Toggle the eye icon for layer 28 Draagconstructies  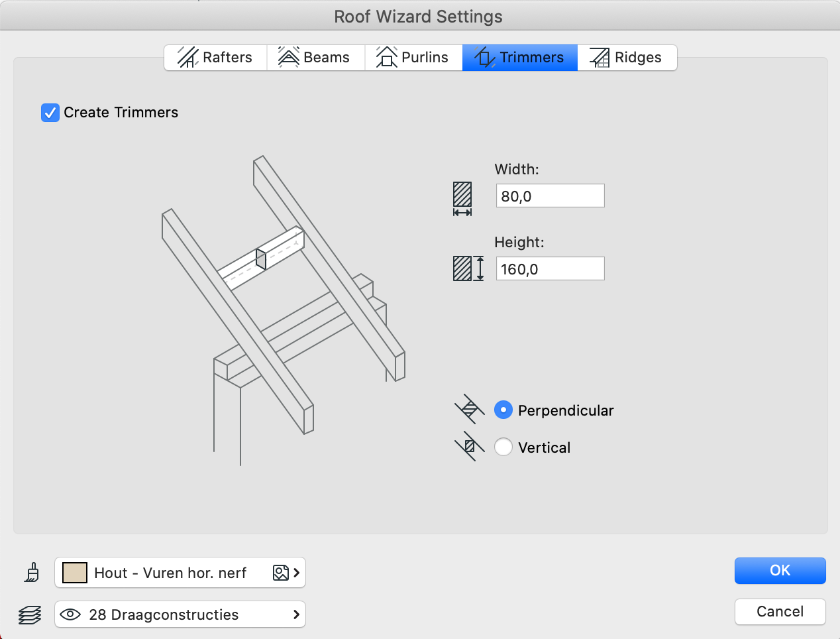(70, 614)
